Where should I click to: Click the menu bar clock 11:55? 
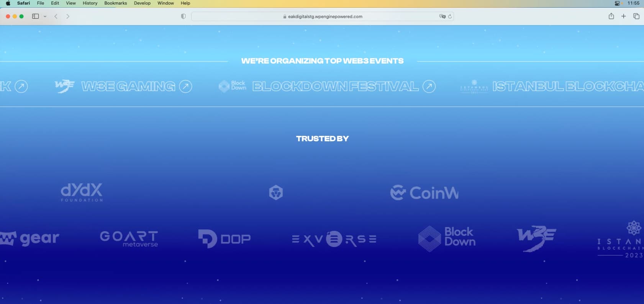click(x=633, y=3)
